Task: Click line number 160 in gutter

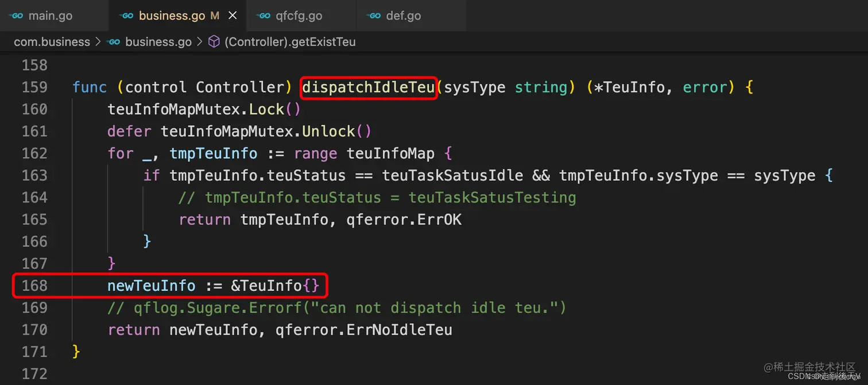Action: [34, 109]
